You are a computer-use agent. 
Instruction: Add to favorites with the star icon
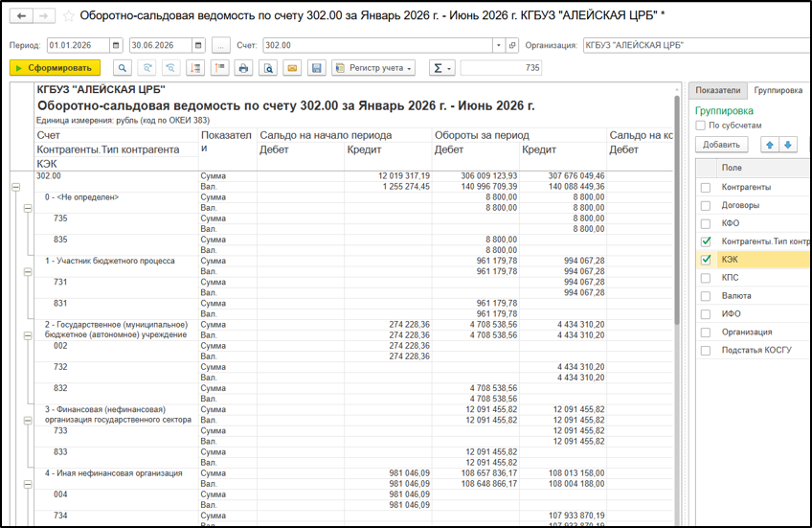tap(68, 16)
